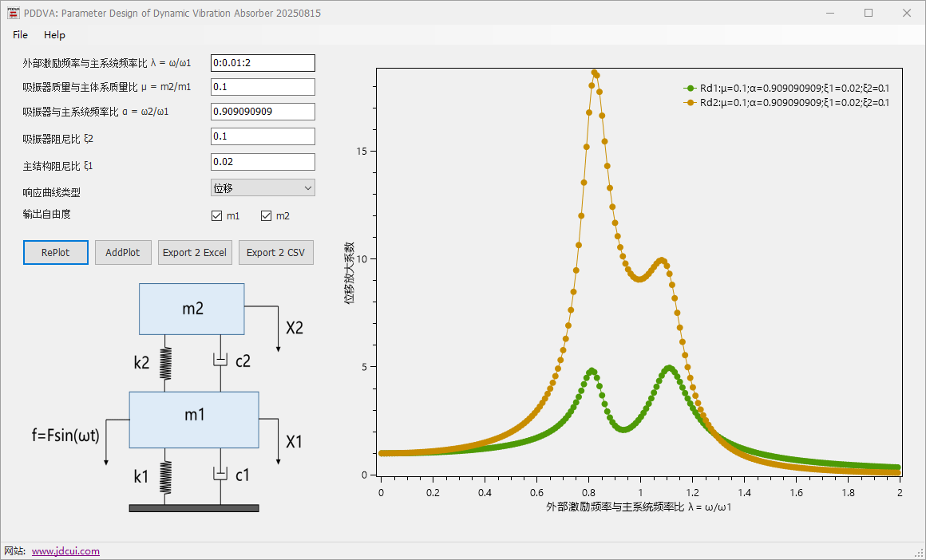926x560 pixels.
Task: Click the resize grip at bottom-right corner
Action: [918, 552]
